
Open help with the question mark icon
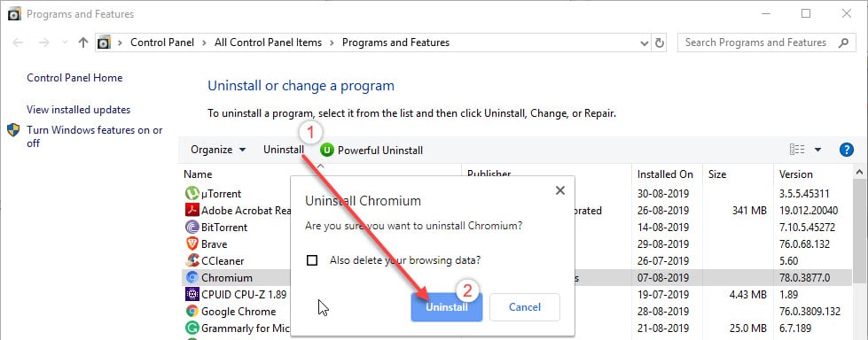[x=847, y=150]
